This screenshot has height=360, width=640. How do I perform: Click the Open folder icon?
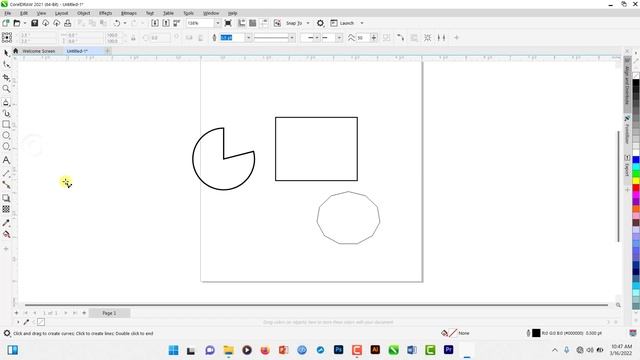[x=17, y=23]
